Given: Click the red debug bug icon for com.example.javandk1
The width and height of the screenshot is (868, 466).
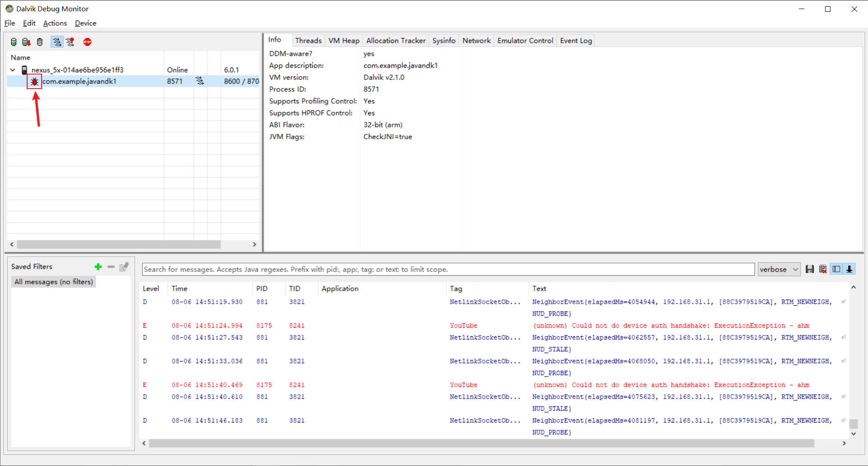Looking at the screenshot, I should (x=34, y=82).
